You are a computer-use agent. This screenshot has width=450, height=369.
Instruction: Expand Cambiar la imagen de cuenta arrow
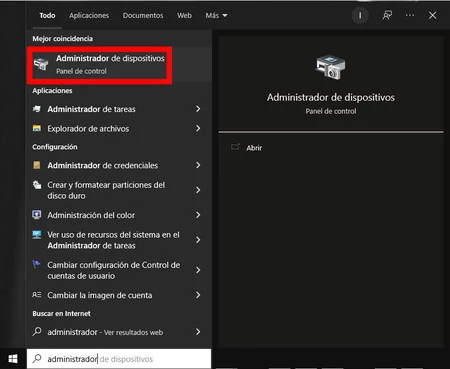(x=198, y=295)
